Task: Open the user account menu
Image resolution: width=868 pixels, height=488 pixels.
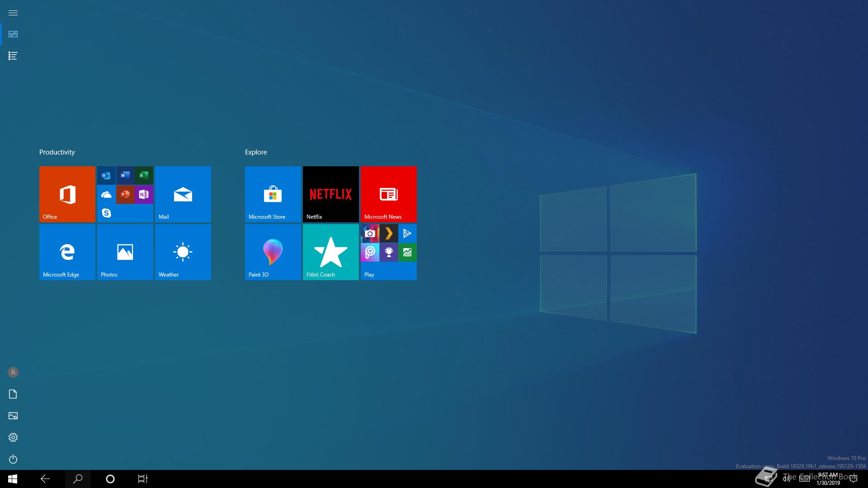Action: pos(13,372)
